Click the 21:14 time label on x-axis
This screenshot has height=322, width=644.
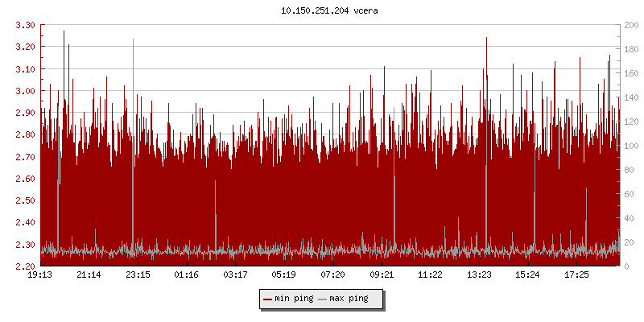click(x=89, y=275)
